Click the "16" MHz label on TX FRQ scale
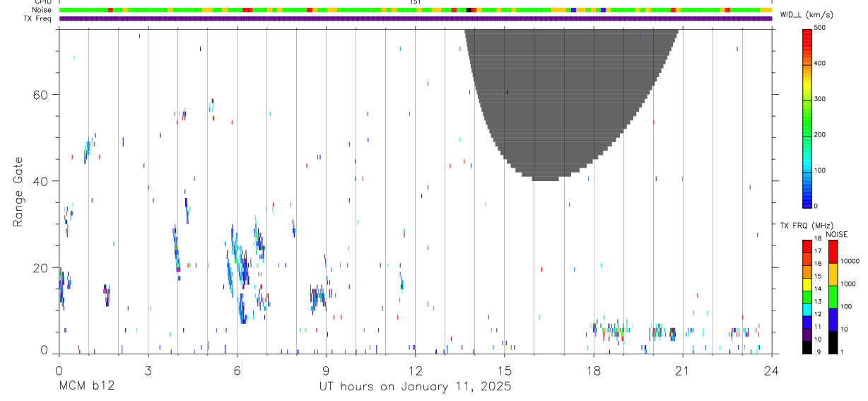This screenshot has width=868, height=401. point(817,263)
